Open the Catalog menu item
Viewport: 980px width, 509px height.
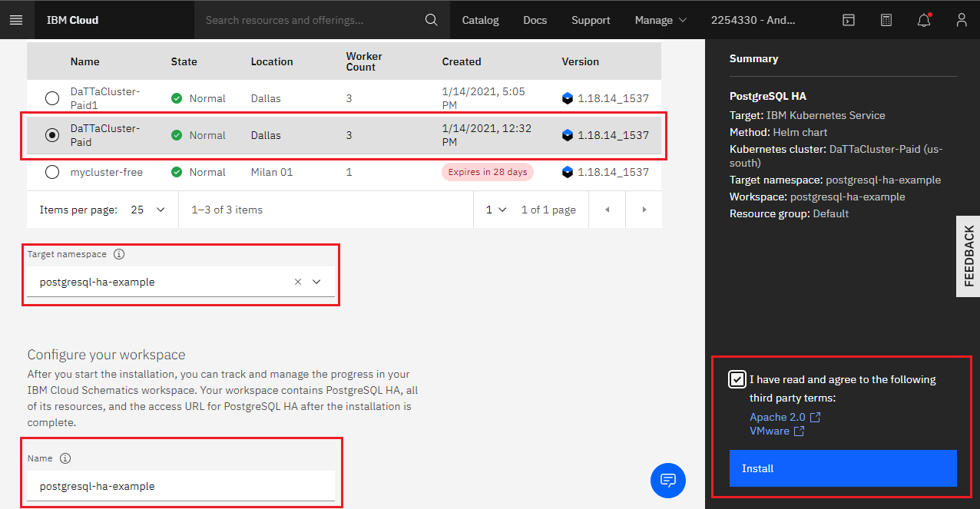481,20
